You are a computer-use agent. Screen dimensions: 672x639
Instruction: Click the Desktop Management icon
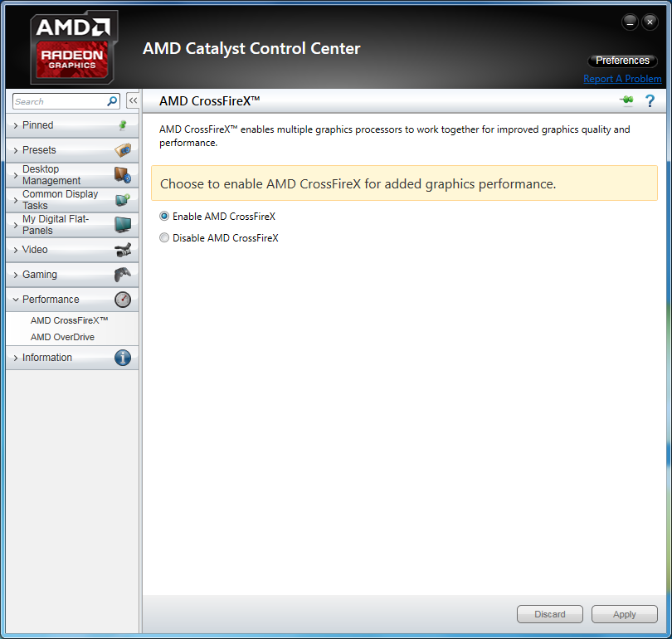123,175
